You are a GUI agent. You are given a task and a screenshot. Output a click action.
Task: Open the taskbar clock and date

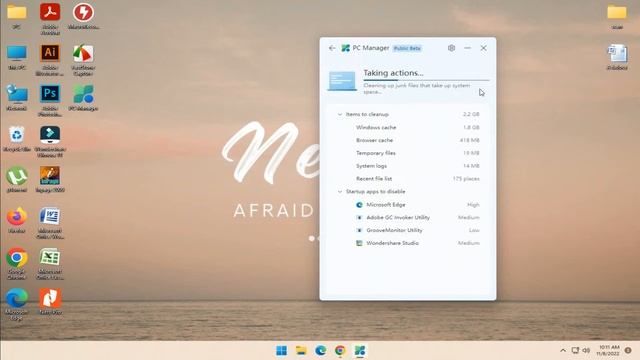tap(609, 351)
